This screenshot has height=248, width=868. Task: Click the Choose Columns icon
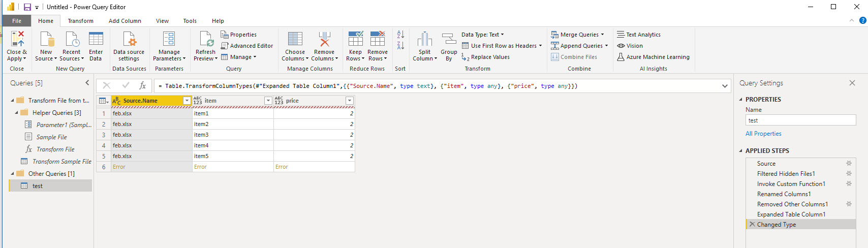(x=295, y=39)
